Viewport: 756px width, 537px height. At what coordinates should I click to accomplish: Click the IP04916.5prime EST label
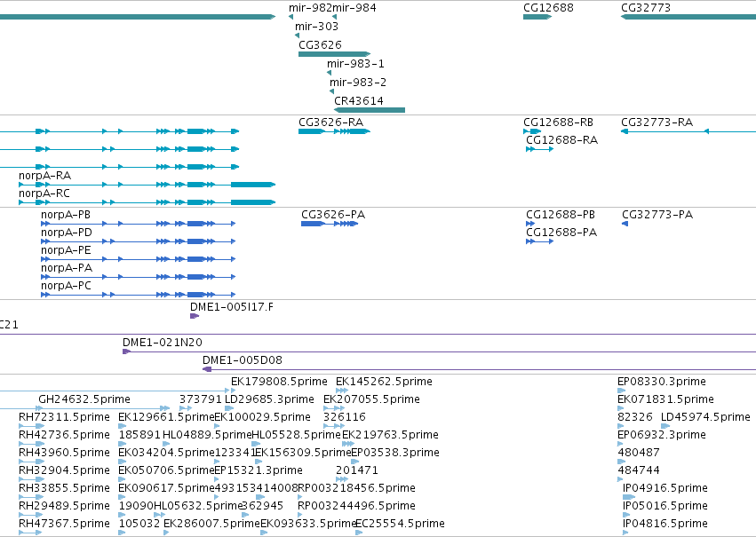(664, 488)
